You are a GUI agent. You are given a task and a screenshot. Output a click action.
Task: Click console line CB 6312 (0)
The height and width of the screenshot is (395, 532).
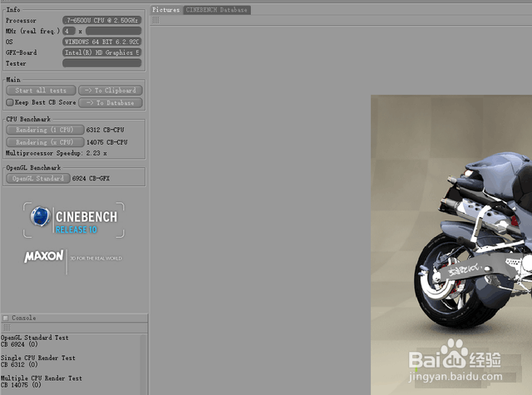[19, 365]
